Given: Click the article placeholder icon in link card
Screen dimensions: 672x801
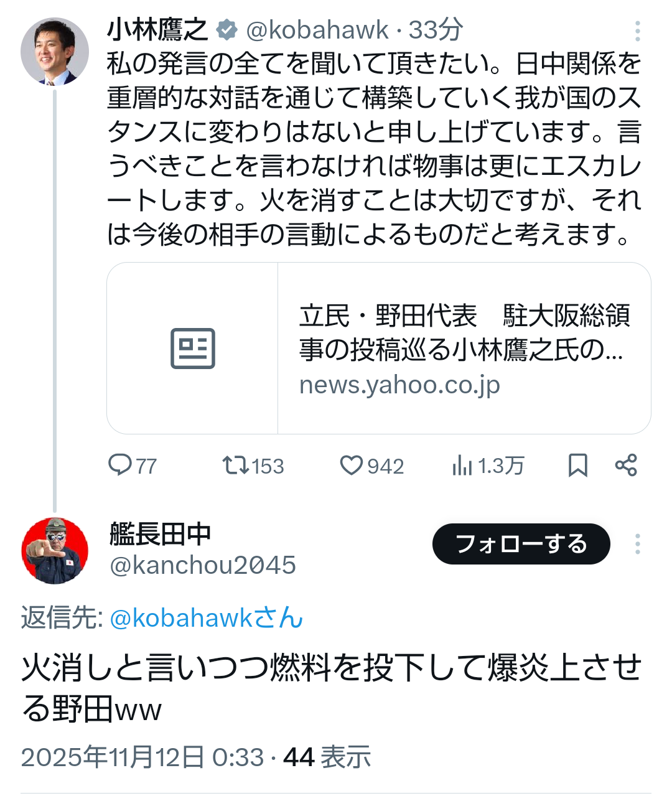Looking at the screenshot, I should pos(193,349).
